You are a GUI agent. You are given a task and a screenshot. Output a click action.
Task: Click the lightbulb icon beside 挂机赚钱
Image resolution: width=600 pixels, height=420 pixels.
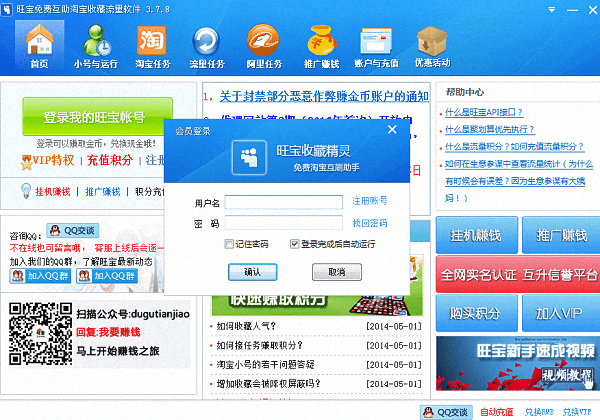[26, 190]
